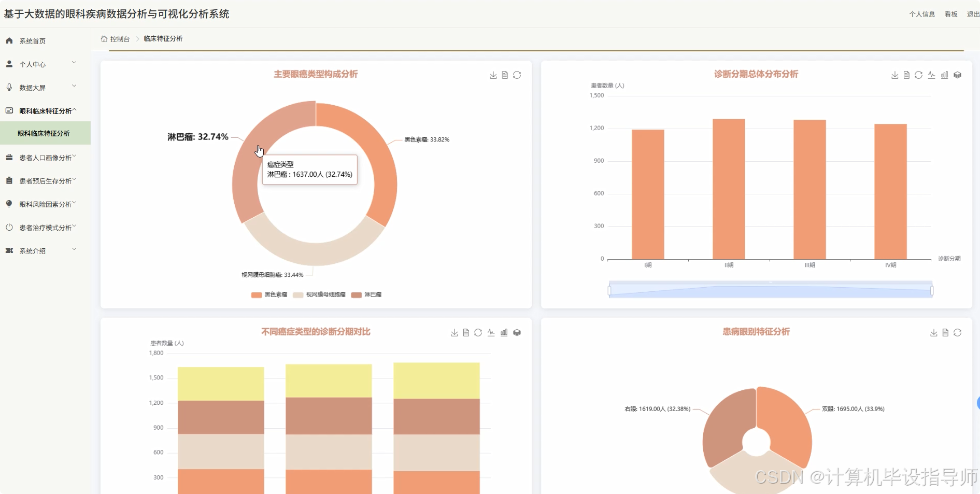980x494 pixels.
Task: Click the right handle of the data zoom slider
Action: (x=932, y=290)
